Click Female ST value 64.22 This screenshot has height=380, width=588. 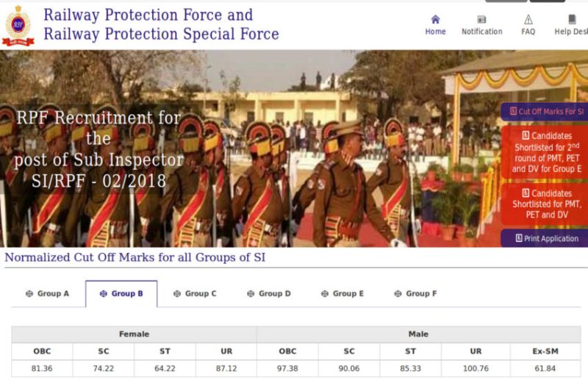coord(165,368)
